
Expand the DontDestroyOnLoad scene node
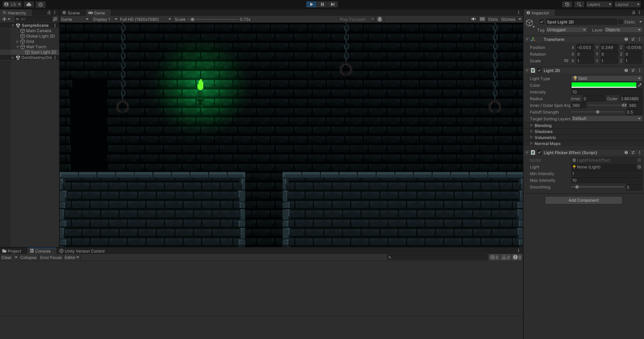coord(13,58)
